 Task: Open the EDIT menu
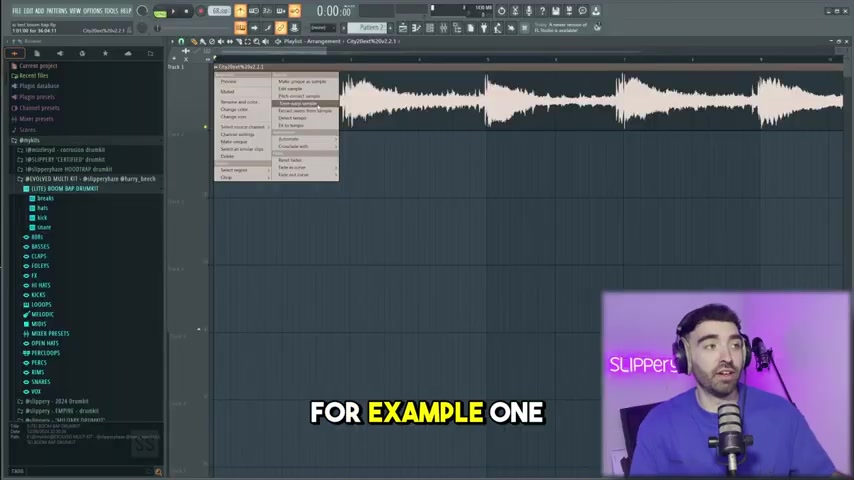[x=28, y=11]
